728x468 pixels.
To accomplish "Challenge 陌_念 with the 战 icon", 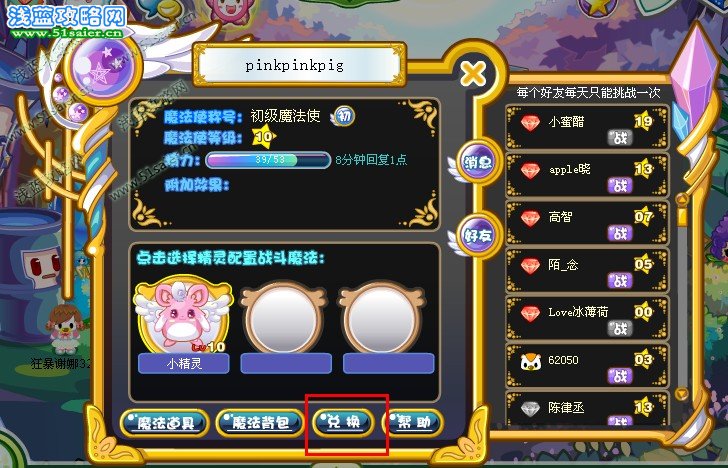I will pos(620,280).
